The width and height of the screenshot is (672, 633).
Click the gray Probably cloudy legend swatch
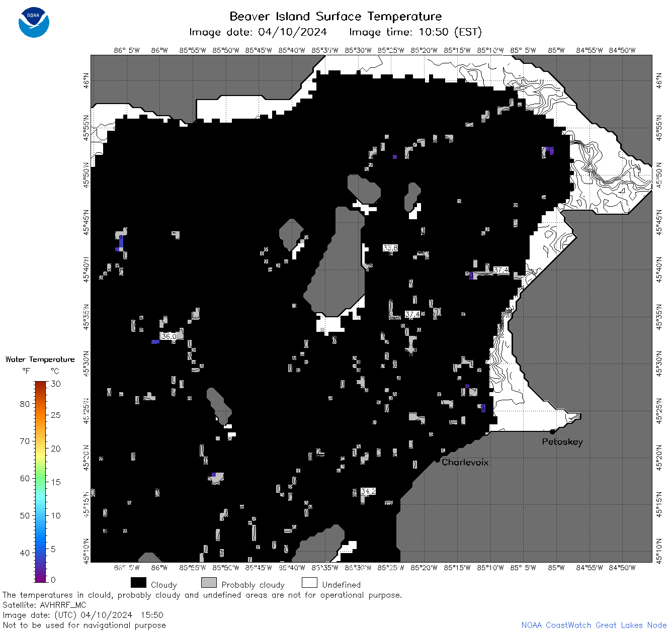click(x=209, y=583)
